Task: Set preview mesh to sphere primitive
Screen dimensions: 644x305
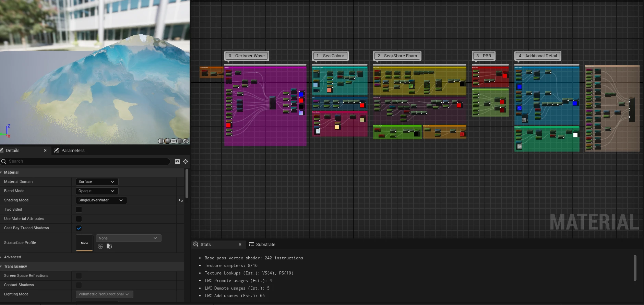Action: [167, 141]
